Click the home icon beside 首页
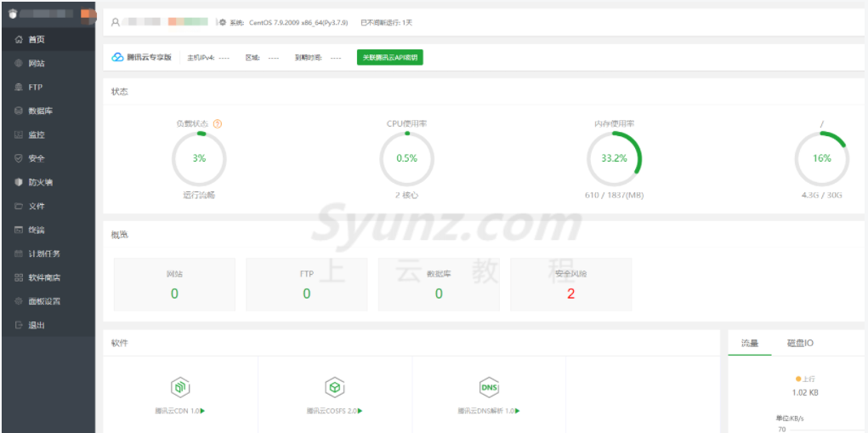Viewport: 868px width, 433px height. click(18, 39)
